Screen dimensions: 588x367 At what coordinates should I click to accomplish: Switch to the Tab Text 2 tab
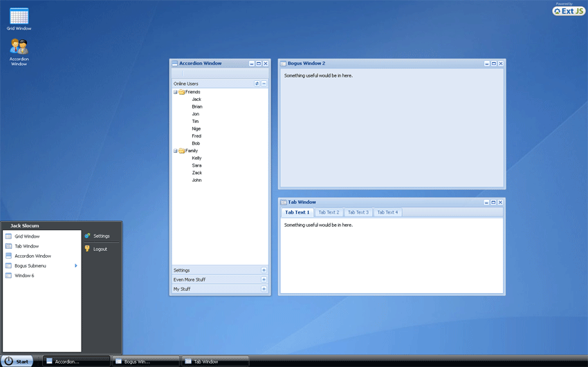(329, 212)
